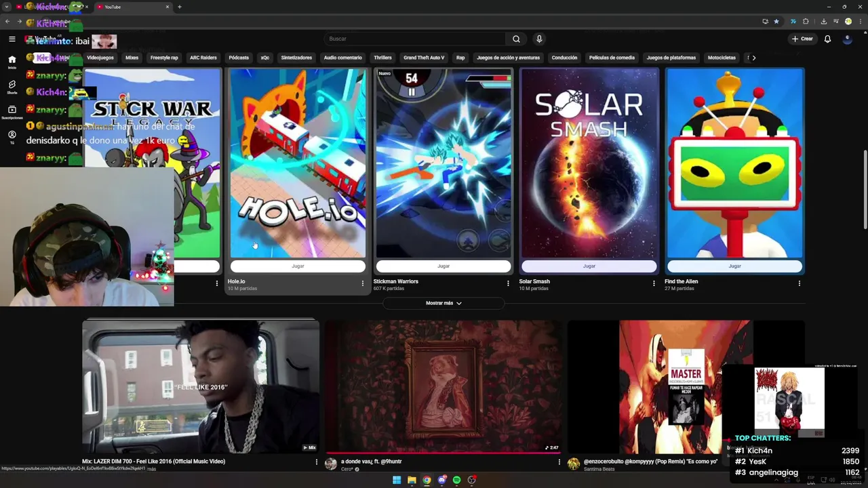868x488 pixels.
Task: Open Suscripciones in the sidebar
Action: coord(12,112)
